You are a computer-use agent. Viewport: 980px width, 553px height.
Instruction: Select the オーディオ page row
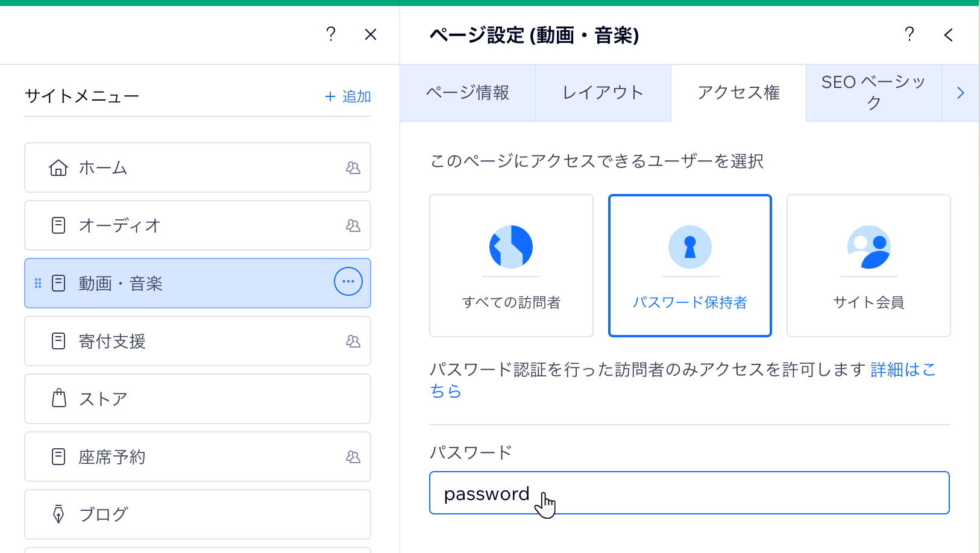(198, 225)
